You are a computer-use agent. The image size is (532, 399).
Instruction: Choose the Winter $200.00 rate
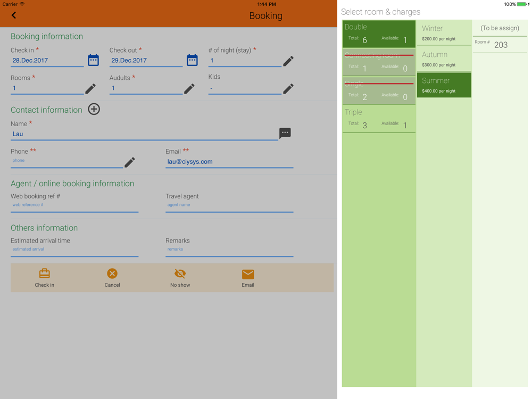tap(444, 32)
